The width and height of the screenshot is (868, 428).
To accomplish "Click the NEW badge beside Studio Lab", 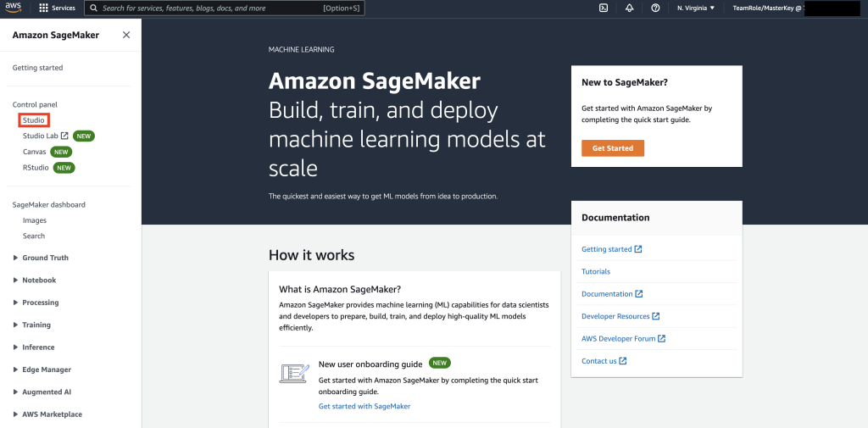I will coord(84,136).
